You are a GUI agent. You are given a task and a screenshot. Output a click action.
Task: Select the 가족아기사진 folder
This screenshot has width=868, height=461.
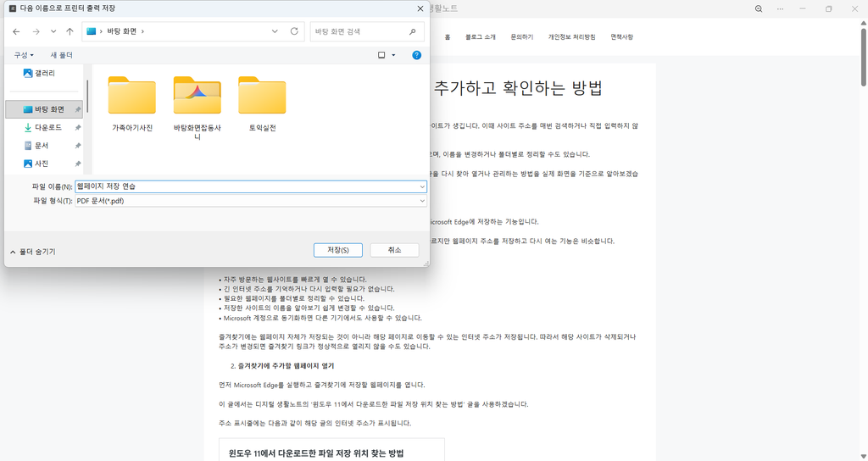click(131, 104)
